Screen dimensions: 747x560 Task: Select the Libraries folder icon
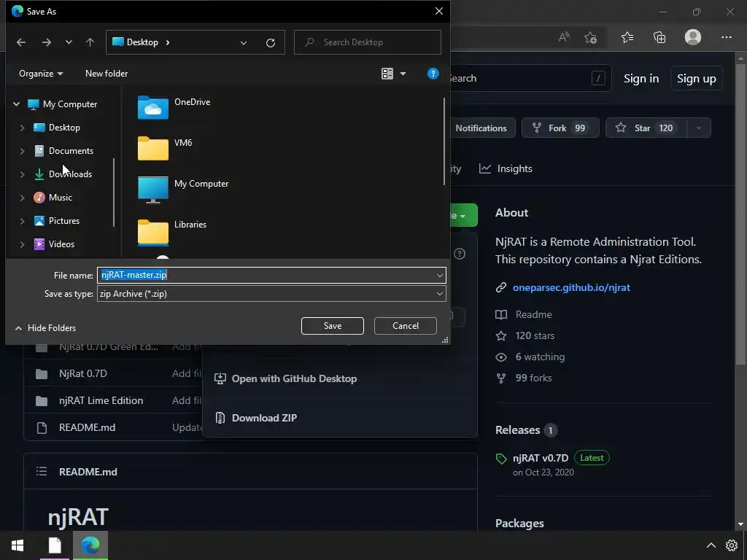[x=153, y=231]
